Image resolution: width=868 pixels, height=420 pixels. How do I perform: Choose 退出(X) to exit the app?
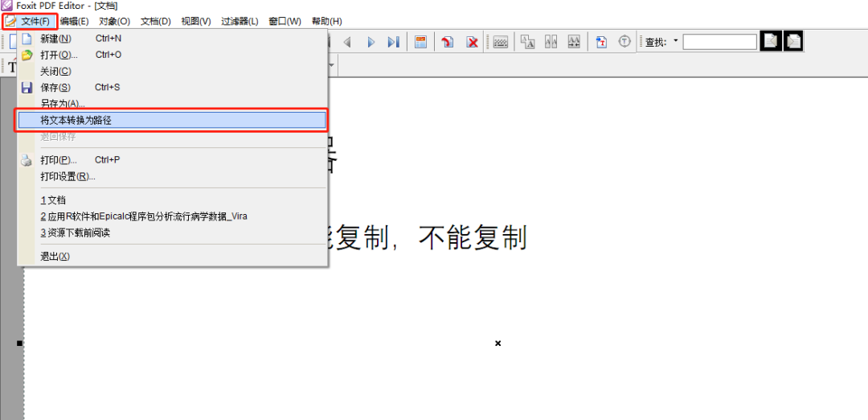point(55,257)
